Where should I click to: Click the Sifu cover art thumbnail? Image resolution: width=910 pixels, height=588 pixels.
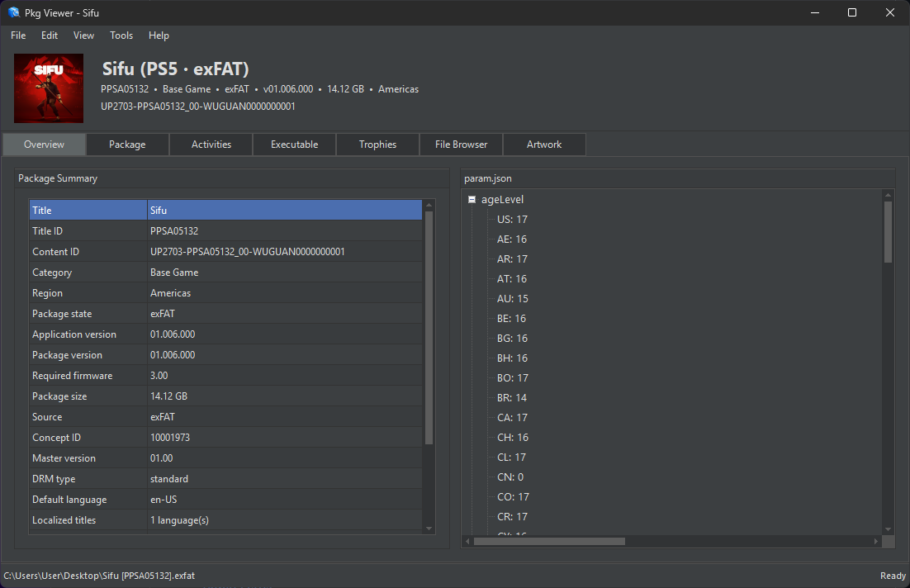(49, 88)
